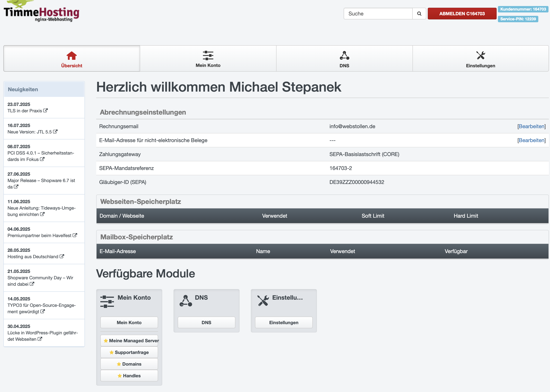This screenshot has width=550, height=392.
Task: Click the DNS network icon in navigation
Action: click(344, 56)
